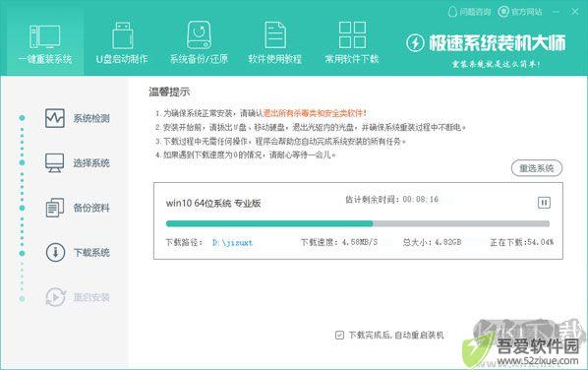This screenshot has width=588, height=370.
Task: Open the D:\jisuxt download path
Action: [232, 242]
